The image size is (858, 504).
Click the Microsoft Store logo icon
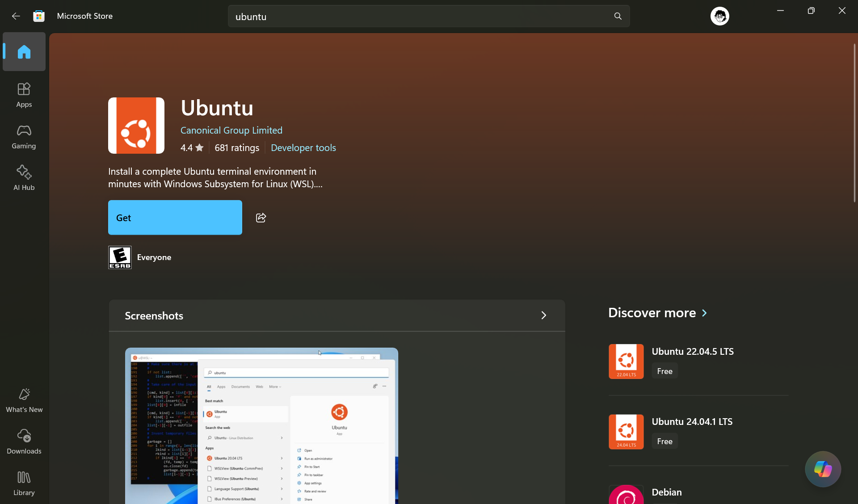click(39, 16)
